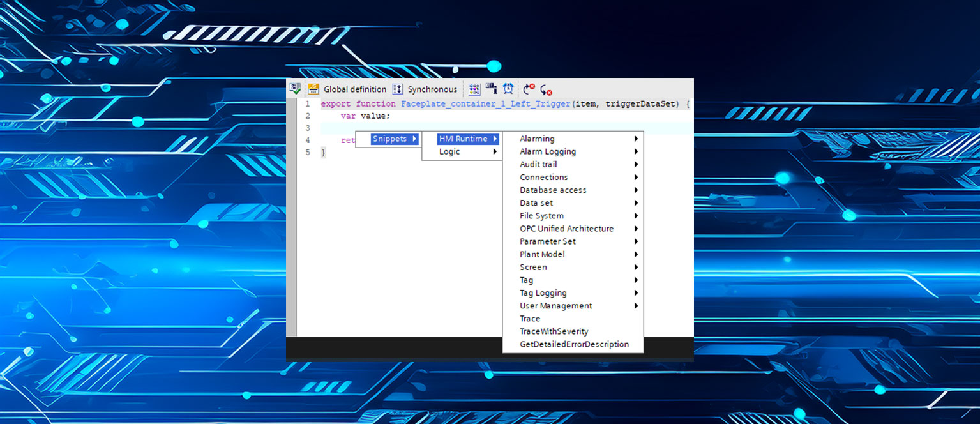Viewport: 980px width, 424px height.
Task: Click the clockwise arrow icon with red X
Action: [x=529, y=89]
